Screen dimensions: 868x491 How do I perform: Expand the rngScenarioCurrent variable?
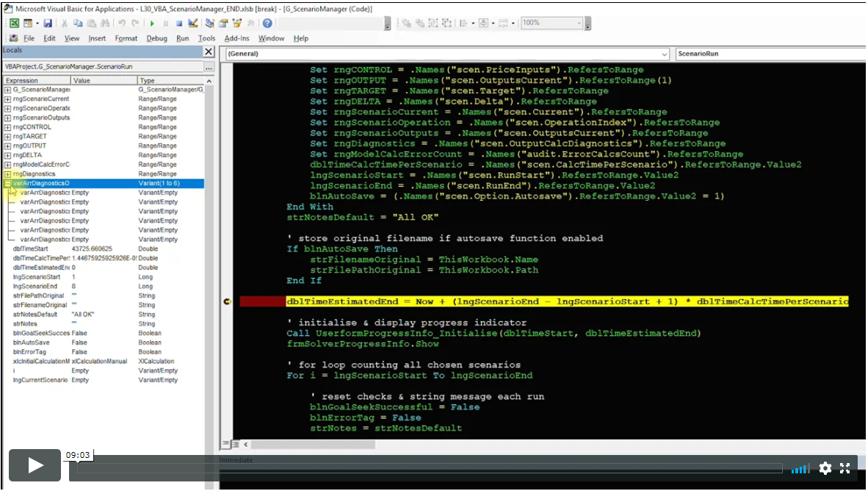[8, 98]
